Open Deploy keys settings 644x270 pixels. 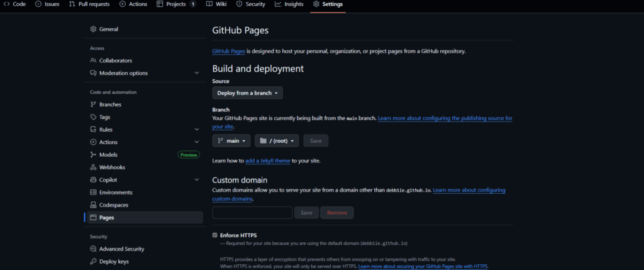click(145, 261)
